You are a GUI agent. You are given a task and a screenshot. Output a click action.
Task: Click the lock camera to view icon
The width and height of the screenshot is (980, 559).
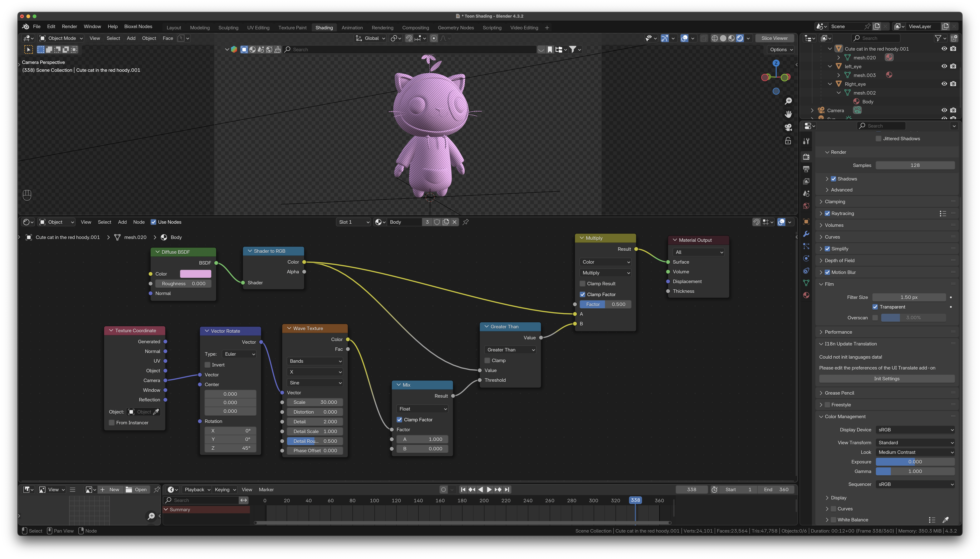(788, 141)
